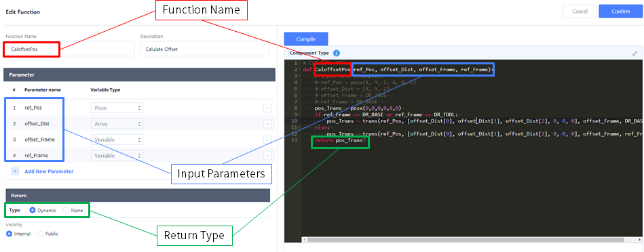Image resolution: width=644 pixels, height=252 pixels.
Task: Confirm the function edits
Action: pos(621,12)
